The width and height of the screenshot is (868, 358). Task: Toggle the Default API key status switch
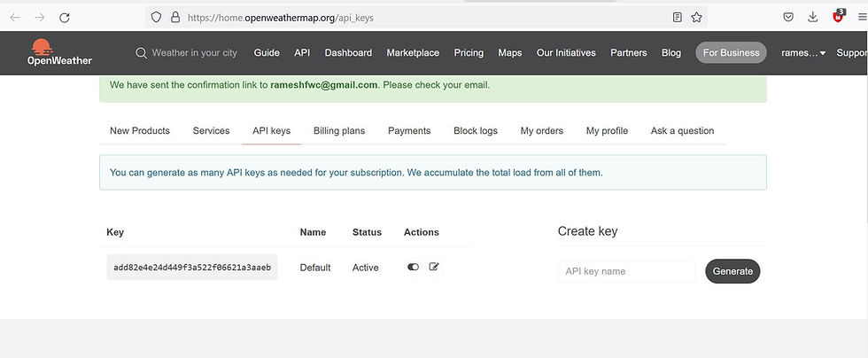click(413, 267)
